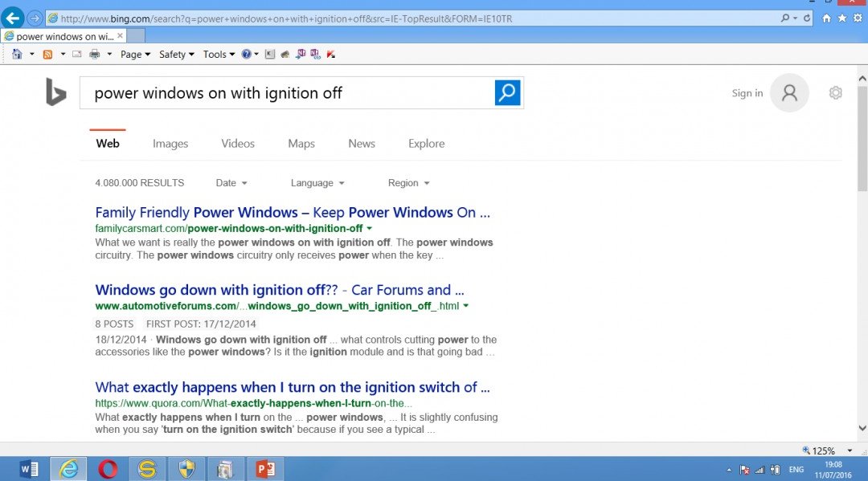Image resolution: width=868 pixels, height=481 pixels.
Task: Open the Safety menu
Action: click(x=177, y=54)
